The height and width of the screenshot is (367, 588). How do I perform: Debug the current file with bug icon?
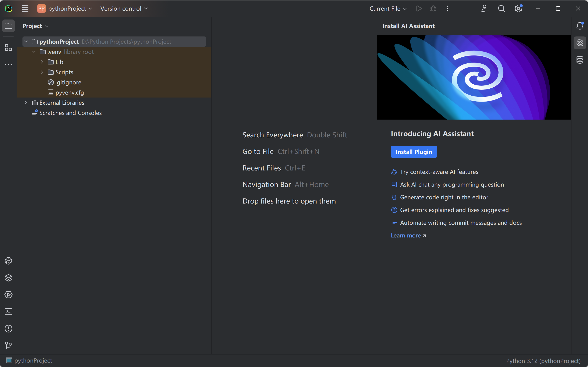point(433,8)
